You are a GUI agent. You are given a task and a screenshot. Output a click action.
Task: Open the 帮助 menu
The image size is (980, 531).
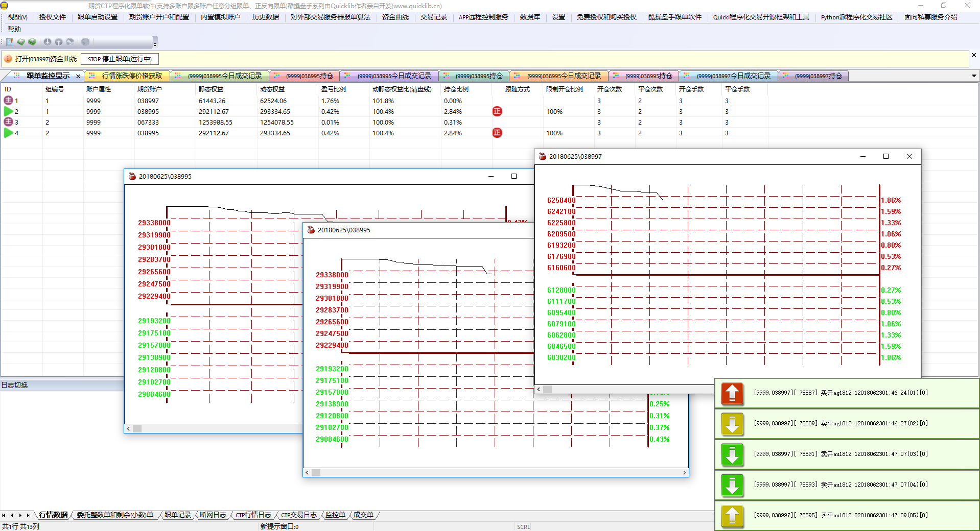click(14, 30)
